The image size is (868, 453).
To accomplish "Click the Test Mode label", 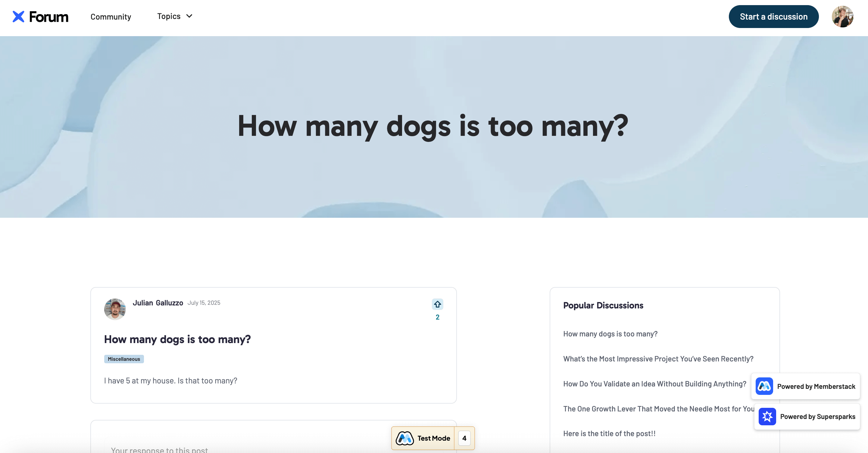I will pos(433,438).
